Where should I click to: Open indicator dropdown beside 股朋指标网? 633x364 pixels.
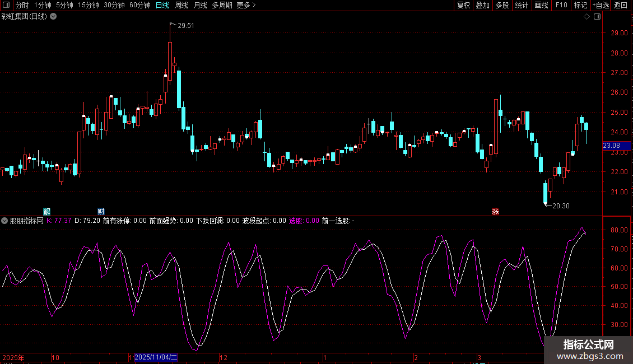[x=4, y=221]
